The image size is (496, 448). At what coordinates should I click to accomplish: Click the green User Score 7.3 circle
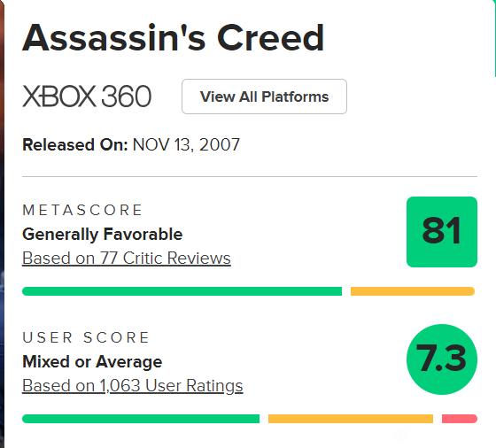[442, 359]
